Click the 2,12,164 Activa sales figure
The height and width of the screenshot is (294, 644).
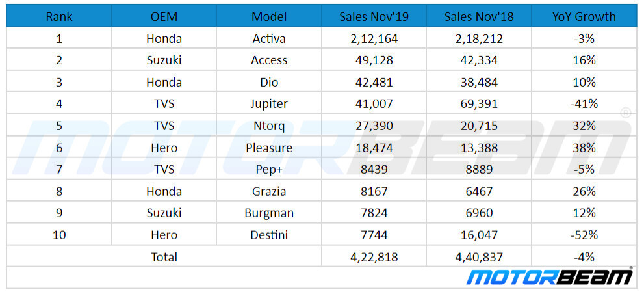click(374, 38)
